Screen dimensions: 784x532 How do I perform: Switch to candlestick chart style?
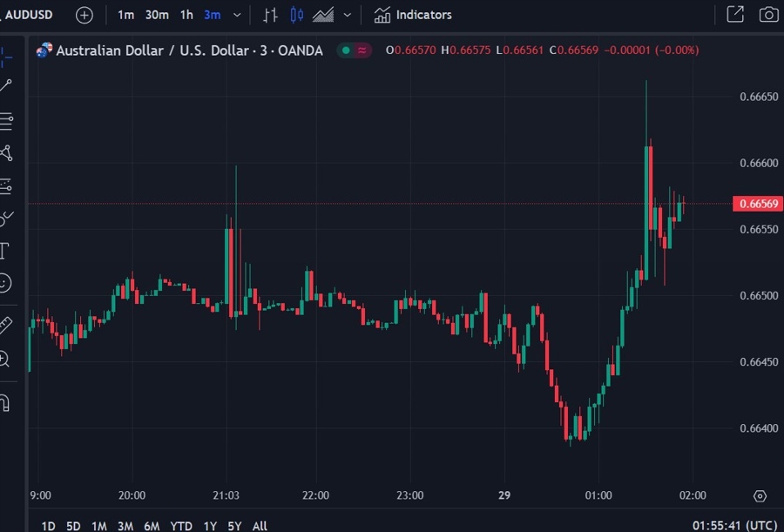coord(296,15)
